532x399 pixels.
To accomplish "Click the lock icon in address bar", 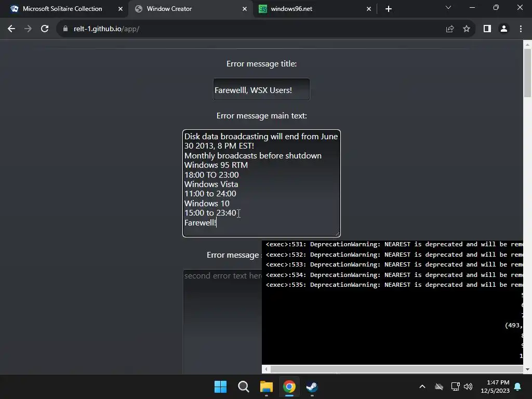I will tap(65, 29).
